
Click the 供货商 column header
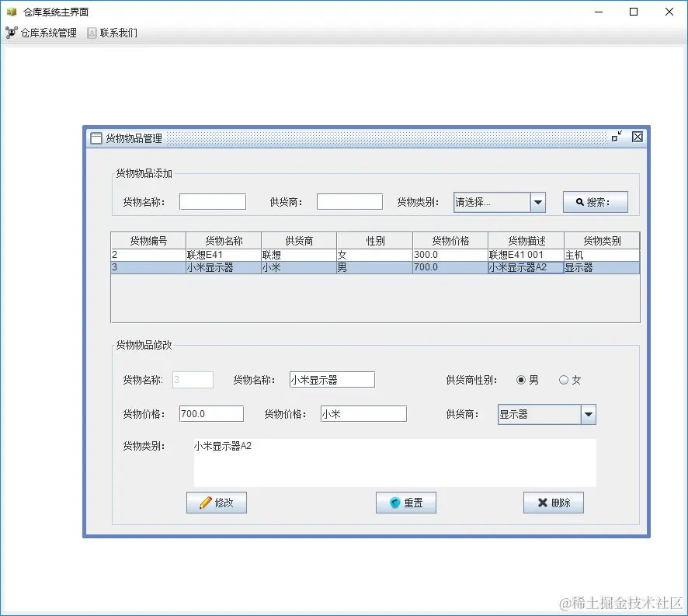pos(299,241)
